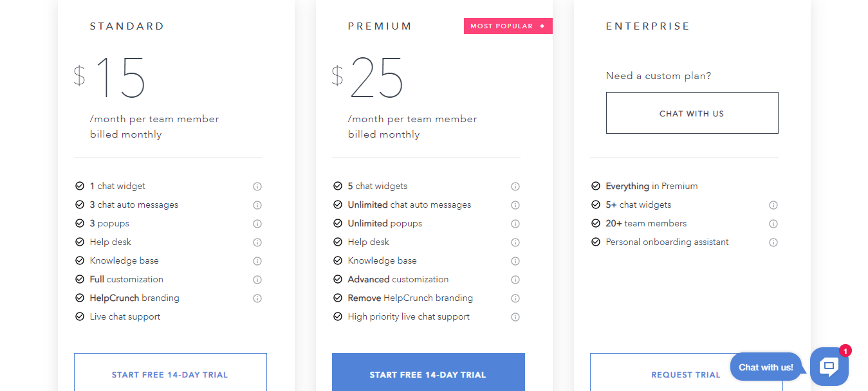868x391 pixels.
Task: Open the HelpCrunch chat widget icon
Action: [x=829, y=366]
